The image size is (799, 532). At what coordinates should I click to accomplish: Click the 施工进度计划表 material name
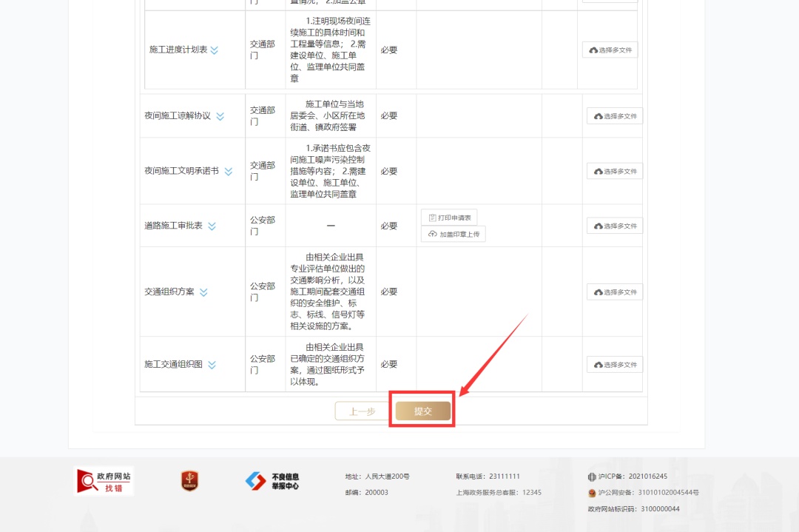coord(178,50)
